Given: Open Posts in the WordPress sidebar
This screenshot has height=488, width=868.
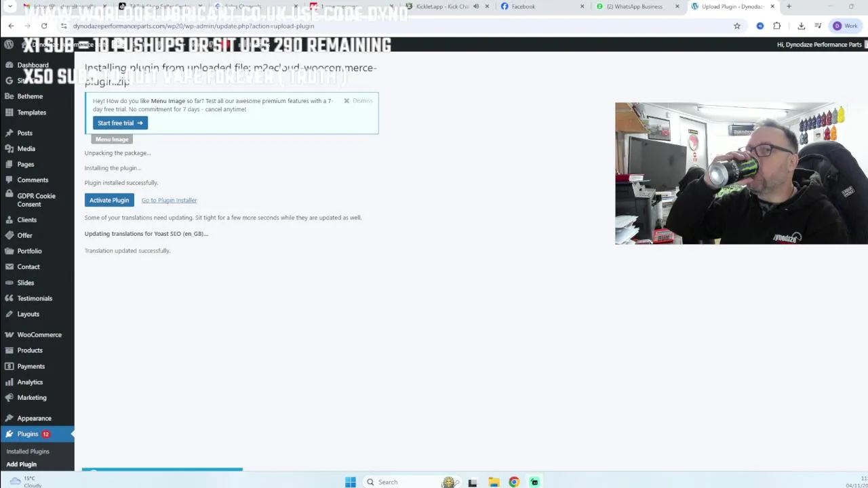Looking at the screenshot, I should click(x=24, y=133).
